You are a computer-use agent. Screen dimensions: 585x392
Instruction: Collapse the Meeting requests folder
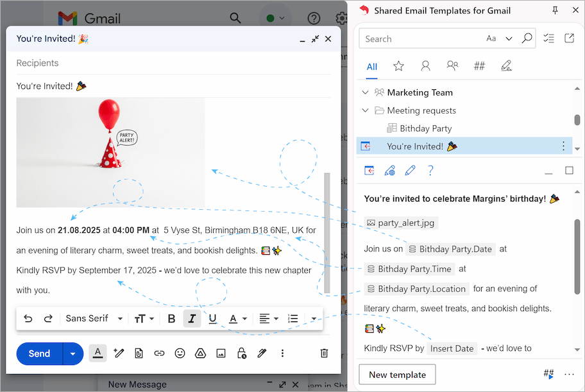tap(365, 110)
